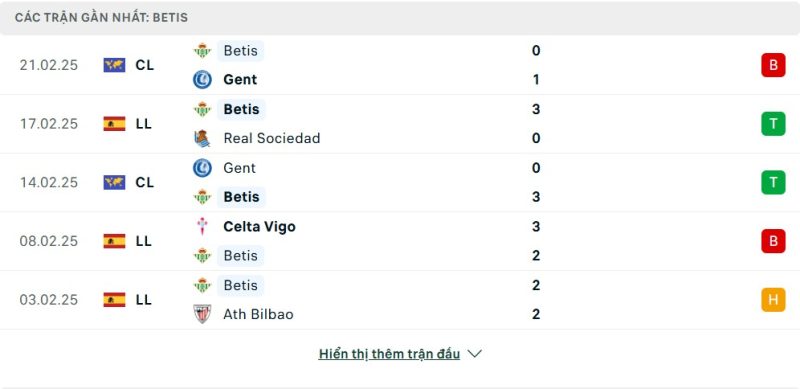Click the red B badge for 08.02.25

tap(773, 241)
